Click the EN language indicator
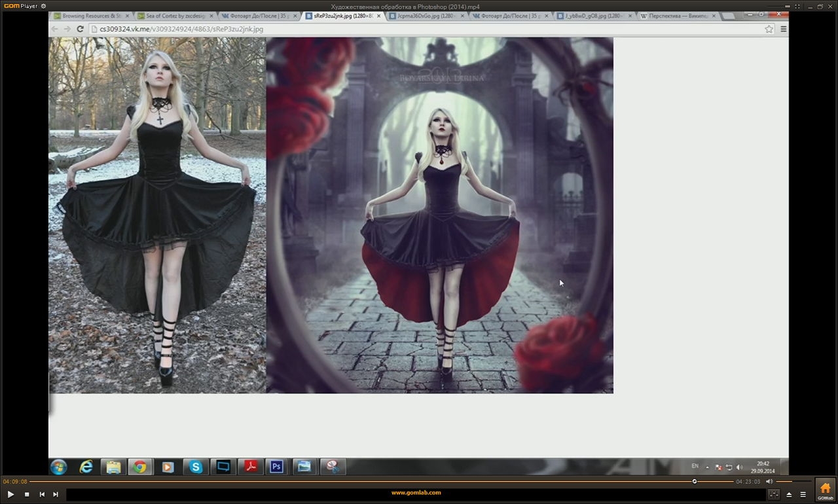The image size is (838, 504). point(695,466)
